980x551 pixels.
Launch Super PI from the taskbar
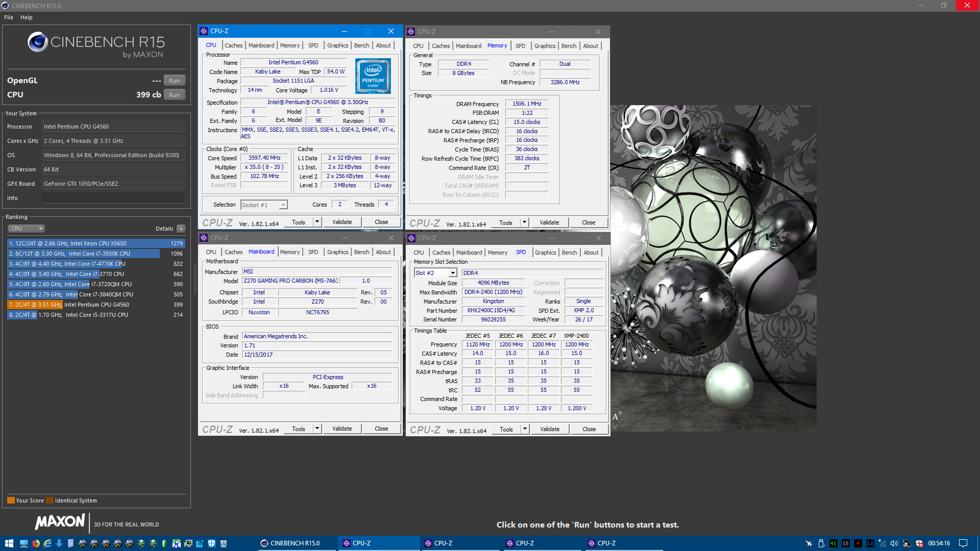click(176, 543)
